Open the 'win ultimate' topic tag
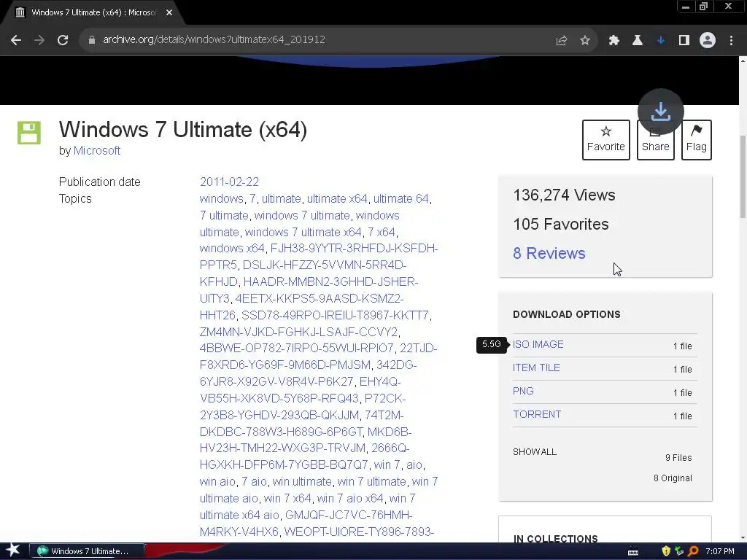 coord(302,481)
